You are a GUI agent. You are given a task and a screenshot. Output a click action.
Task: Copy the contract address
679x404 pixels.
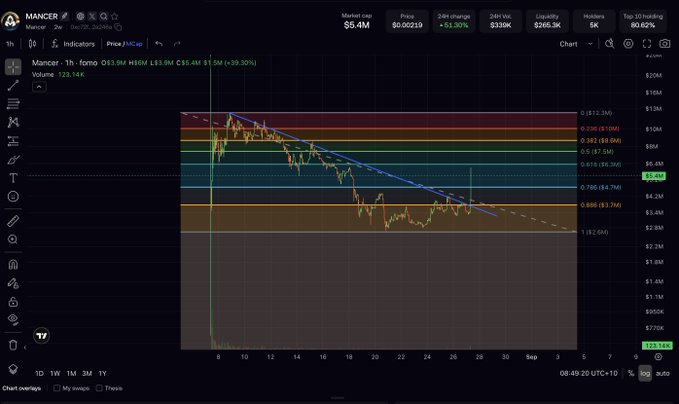point(118,27)
